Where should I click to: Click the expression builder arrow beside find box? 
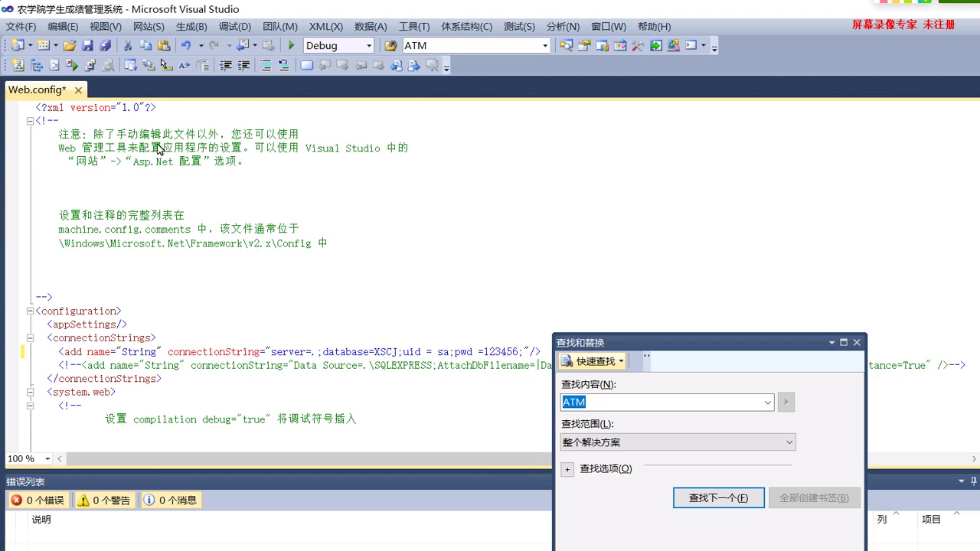[x=786, y=403]
